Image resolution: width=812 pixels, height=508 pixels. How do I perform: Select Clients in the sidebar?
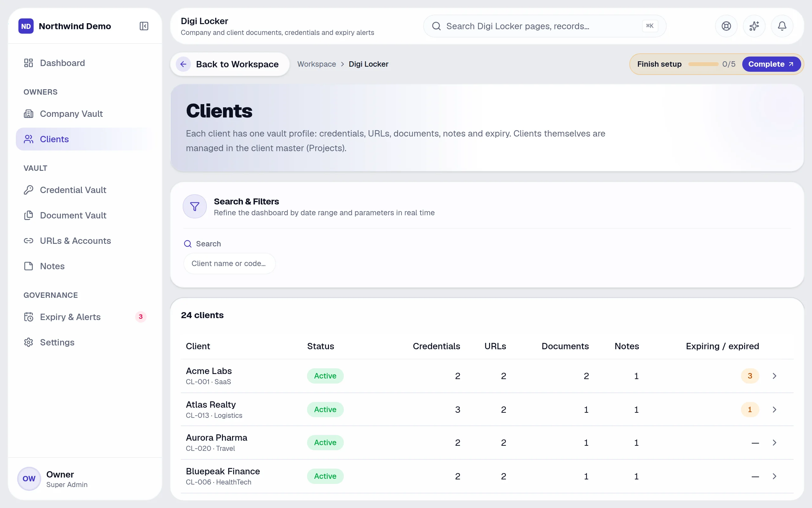click(85, 139)
